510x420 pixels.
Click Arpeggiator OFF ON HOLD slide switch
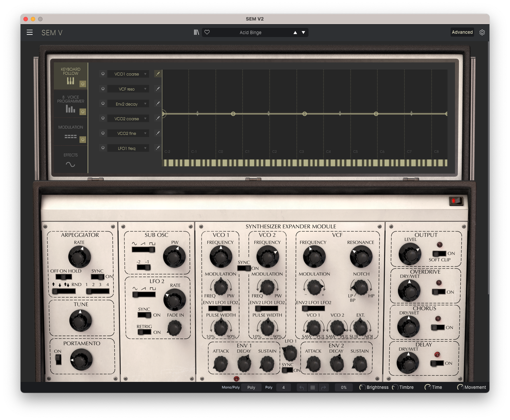[64, 277]
